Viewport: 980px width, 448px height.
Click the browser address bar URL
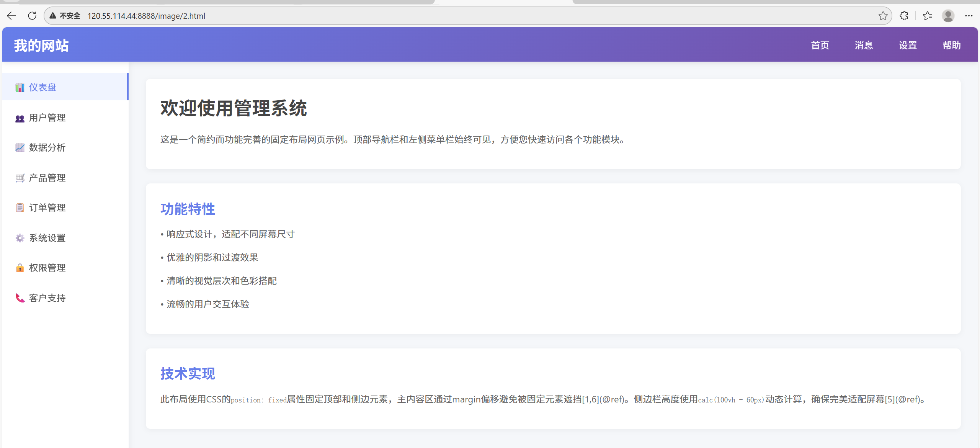(146, 16)
